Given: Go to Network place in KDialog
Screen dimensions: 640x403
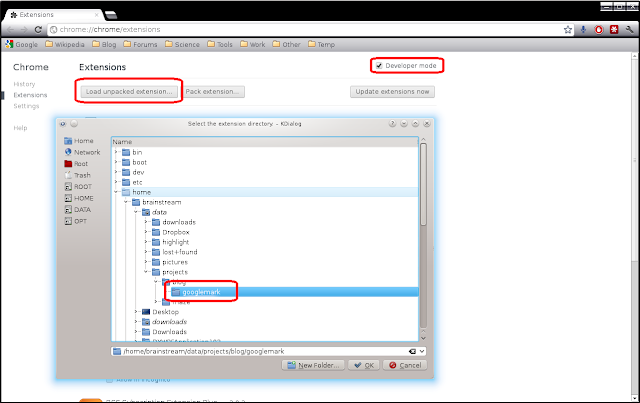Looking at the screenshot, I should [x=82, y=152].
